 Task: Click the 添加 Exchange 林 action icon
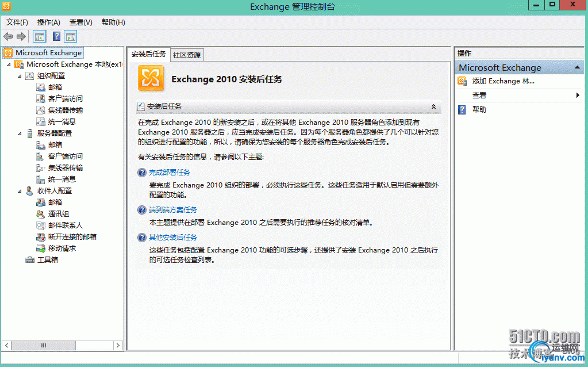(x=462, y=81)
